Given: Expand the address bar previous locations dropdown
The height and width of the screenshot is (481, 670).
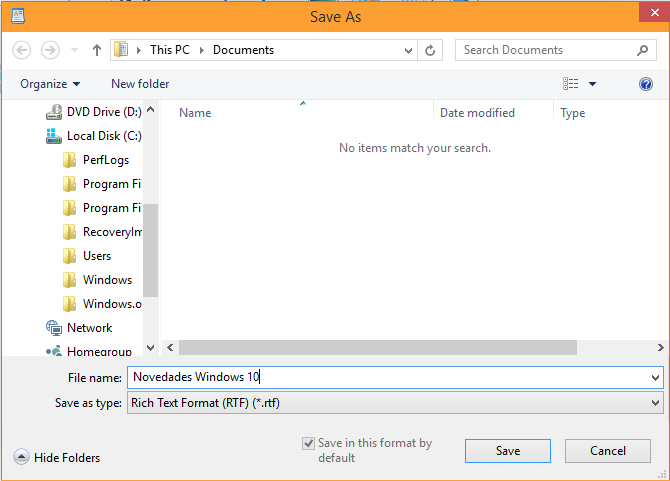Looking at the screenshot, I should (x=408, y=50).
